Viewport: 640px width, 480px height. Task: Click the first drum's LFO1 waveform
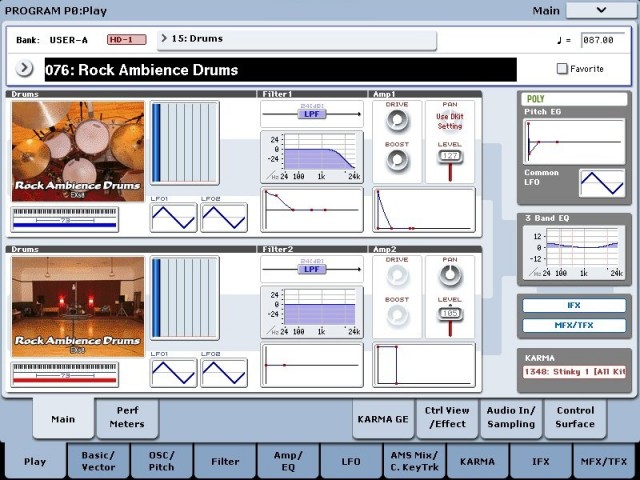[174, 218]
